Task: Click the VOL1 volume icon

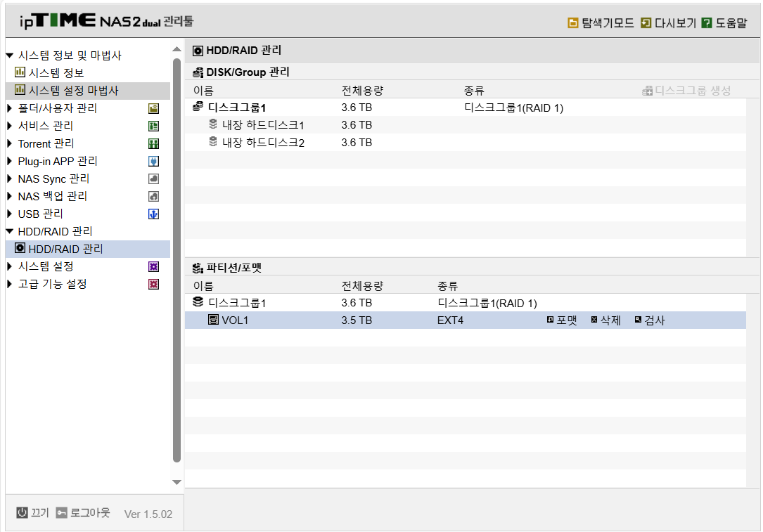Action: 213,320
